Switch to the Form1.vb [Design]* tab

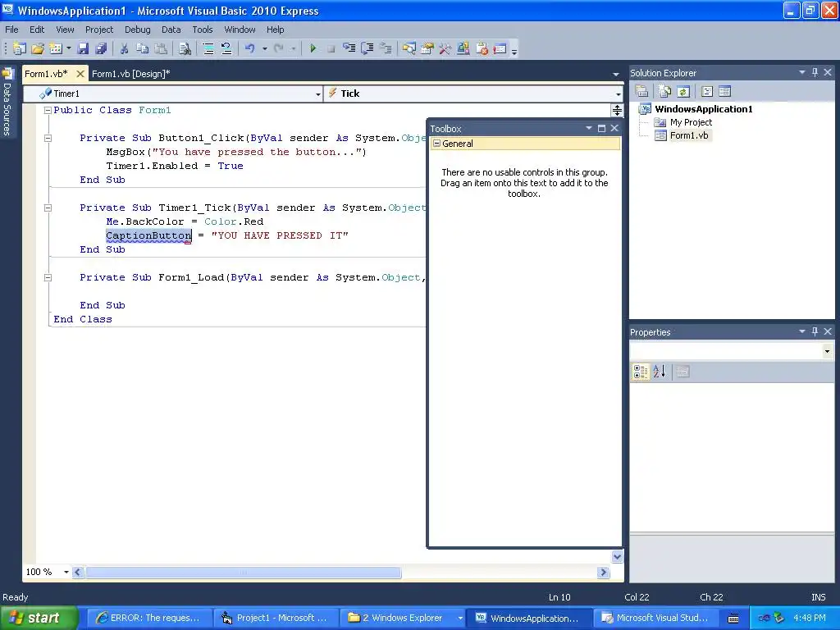(x=130, y=74)
